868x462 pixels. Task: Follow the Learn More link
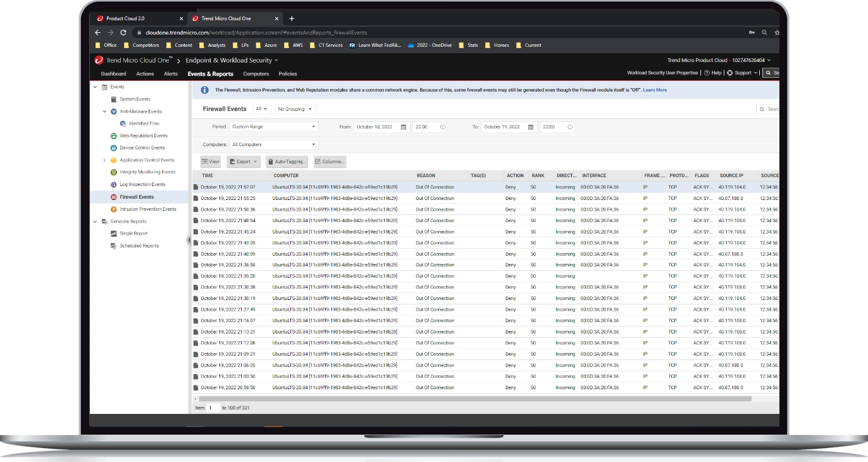(655, 91)
